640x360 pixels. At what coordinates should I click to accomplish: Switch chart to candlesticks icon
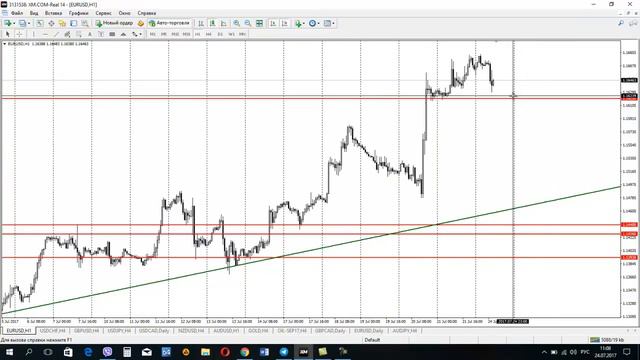coord(212,23)
